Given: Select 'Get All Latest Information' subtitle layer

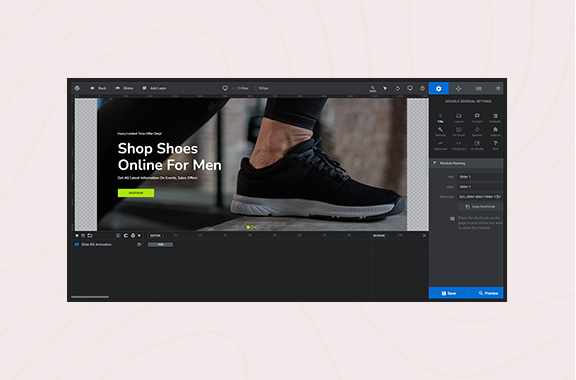Looking at the screenshot, I should 157,178.
